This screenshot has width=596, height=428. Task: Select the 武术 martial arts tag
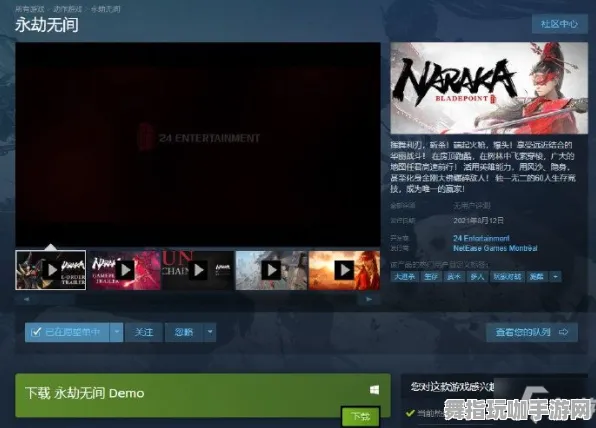pyautogui.click(x=454, y=277)
